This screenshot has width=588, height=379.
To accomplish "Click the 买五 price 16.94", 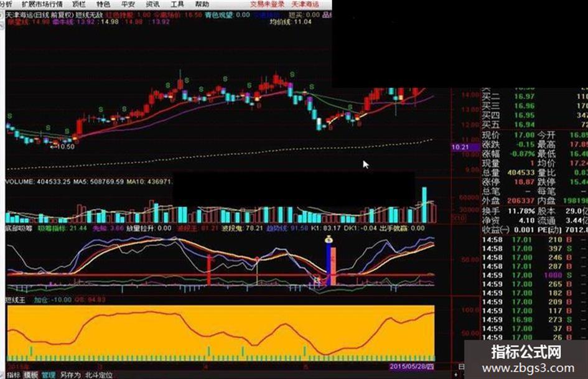I will coord(525,124).
